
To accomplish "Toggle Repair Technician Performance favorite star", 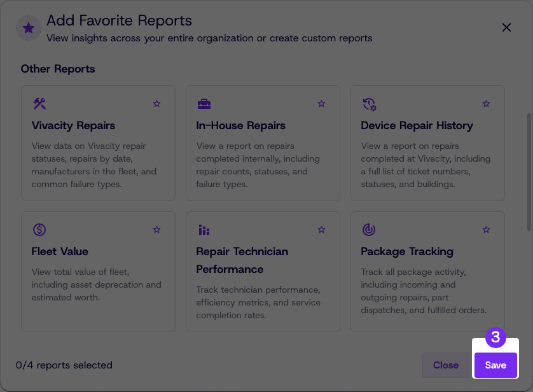I will point(322,230).
